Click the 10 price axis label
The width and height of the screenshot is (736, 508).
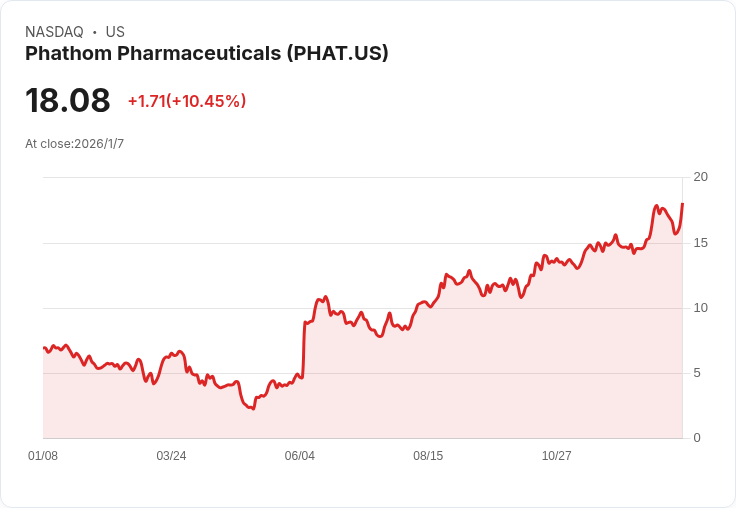700,307
